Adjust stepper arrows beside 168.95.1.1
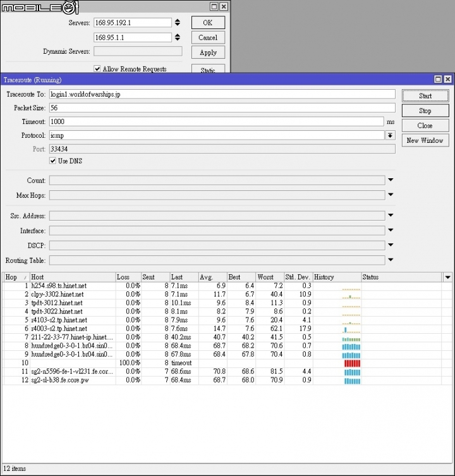This screenshot has width=455, height=476. click(178, 37)
